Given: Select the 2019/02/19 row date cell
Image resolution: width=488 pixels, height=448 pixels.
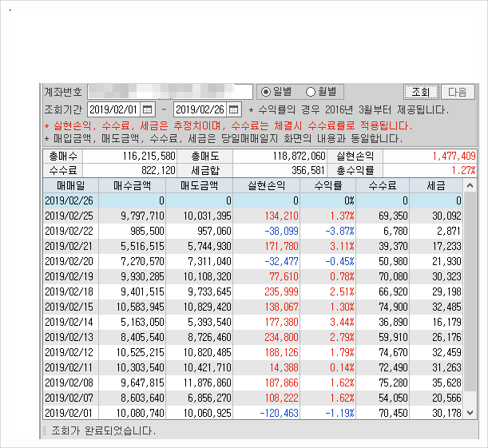Looking at the screenshot, I should pyautogui.click(x=71, y=276).
